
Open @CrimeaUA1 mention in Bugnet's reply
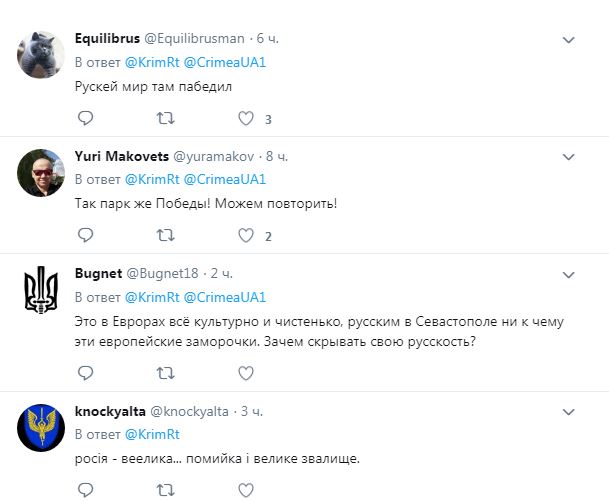[231, 297]
